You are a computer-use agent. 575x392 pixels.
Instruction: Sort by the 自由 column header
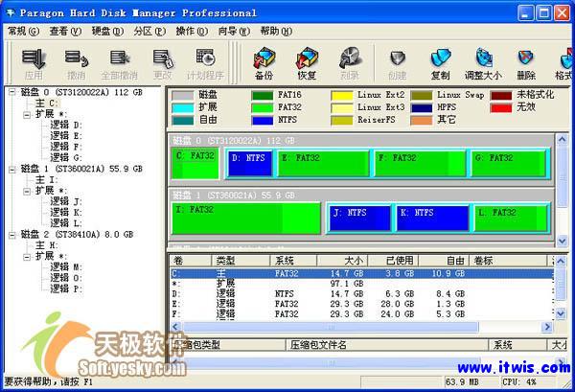pos(444,261)
